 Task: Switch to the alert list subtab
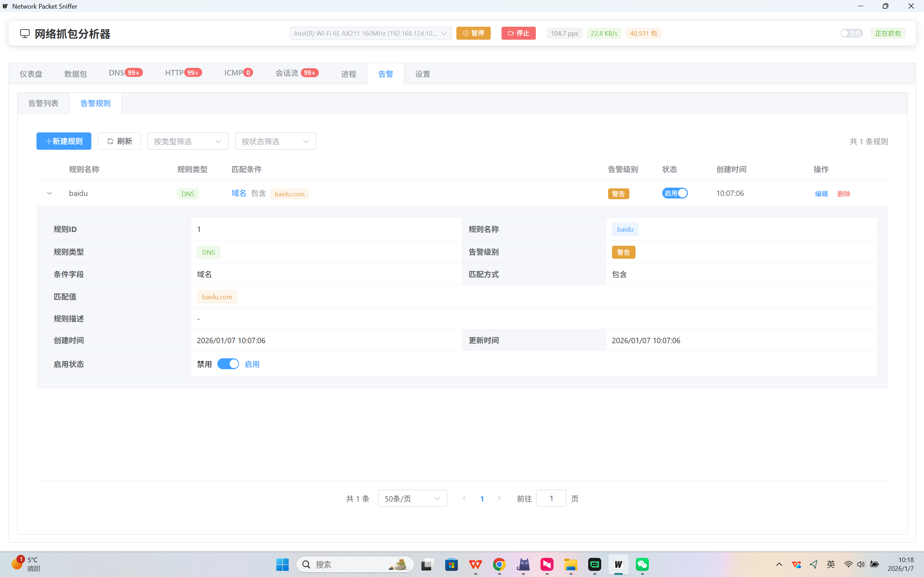coord(43,103)
